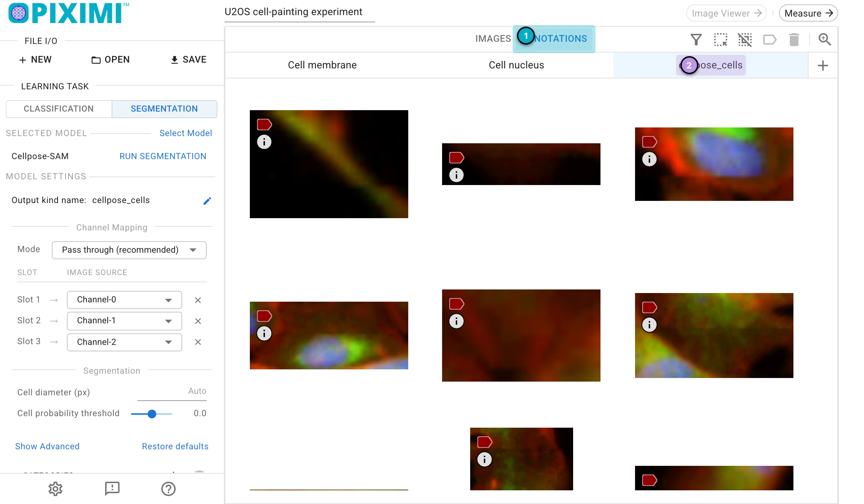Click the select all dashed-square icon
This screenshot has width=864, height=504.
coord(720,39)
